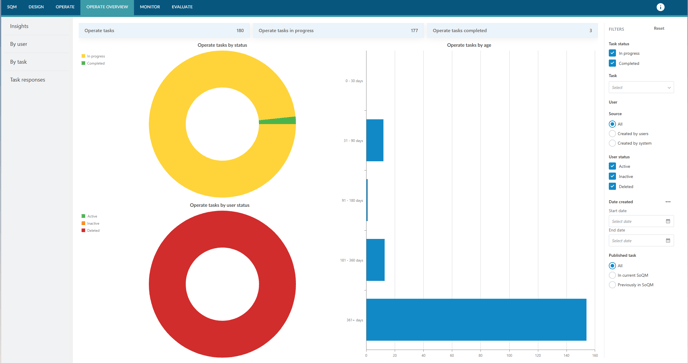The width and height of the screenshot is (688, 363).
Task: Open the info icon in top bar
Action: [x=660, y=7]
